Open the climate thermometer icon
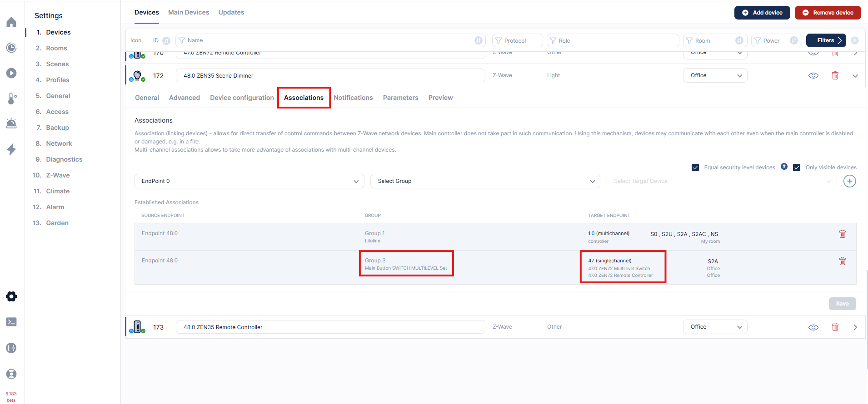This screenshot has width=868, height=404. click(x=11, y=99)
